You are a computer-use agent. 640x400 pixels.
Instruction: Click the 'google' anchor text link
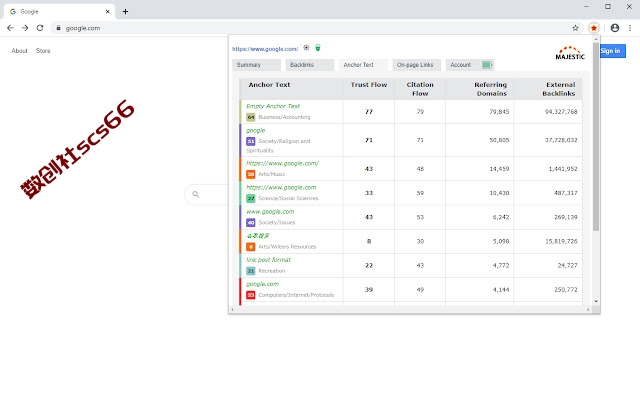pos(256,130)
